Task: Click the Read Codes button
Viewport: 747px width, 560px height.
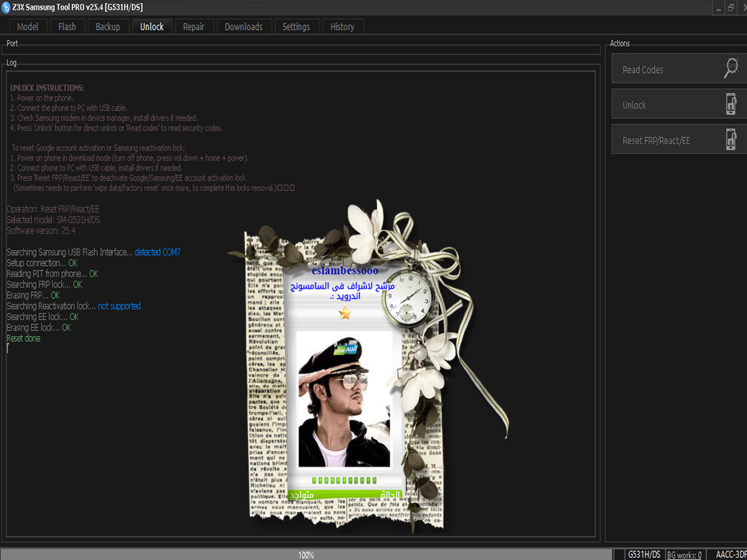Action: (679, 69)
